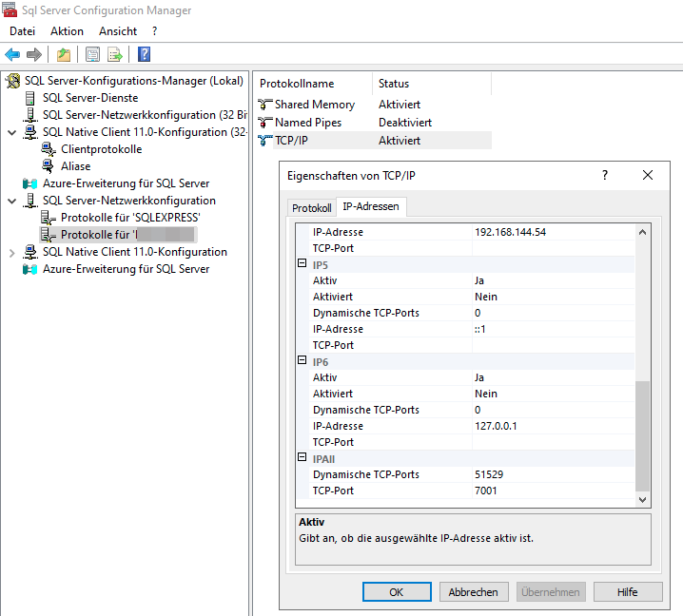Click the SQL Server-Dienste icon
This screenshot has width=683, height=616.
pos(30,98)
